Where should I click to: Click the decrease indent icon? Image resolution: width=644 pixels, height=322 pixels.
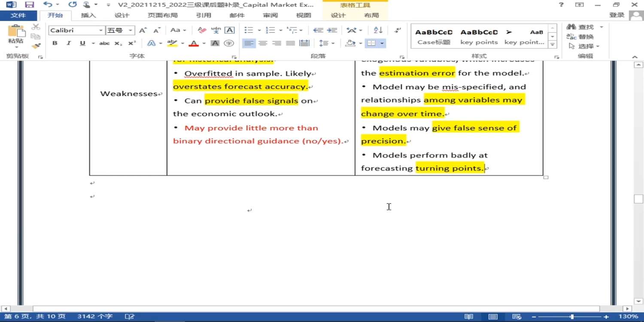tap(318, 30)
